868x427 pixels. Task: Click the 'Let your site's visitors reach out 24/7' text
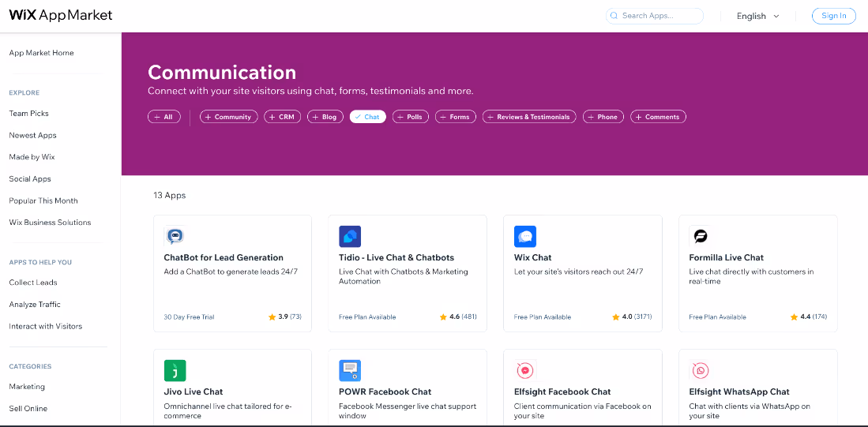tap(578, 272)
